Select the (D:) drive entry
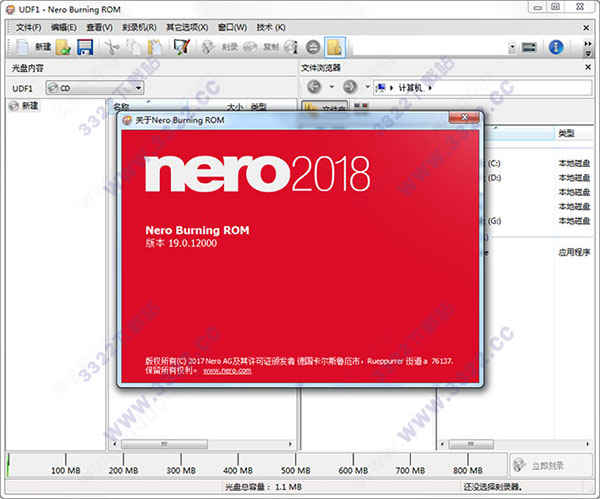Image resolution: width=600 pixels, height=499 pixels. pyautogui.click(x=494, y=178)
